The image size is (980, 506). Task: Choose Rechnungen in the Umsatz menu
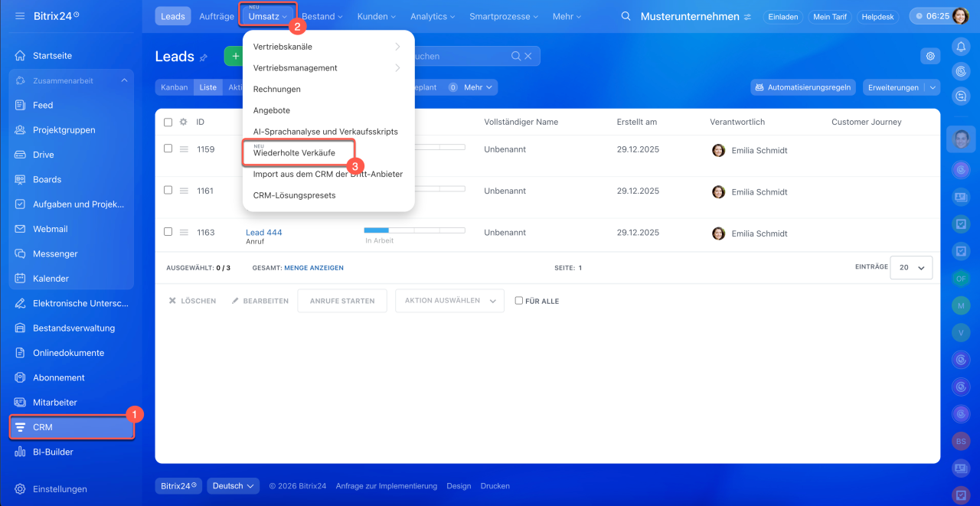pos(277,90)
